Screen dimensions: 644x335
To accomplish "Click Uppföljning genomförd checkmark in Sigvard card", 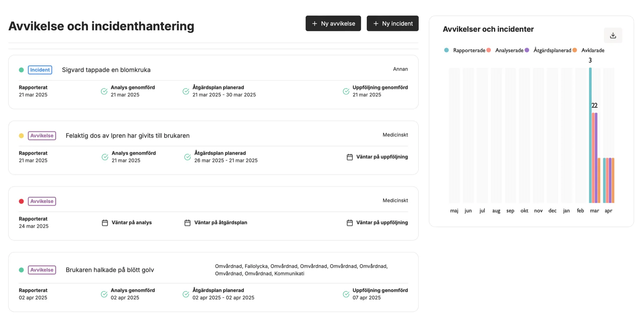I will (x=346, y=92).
